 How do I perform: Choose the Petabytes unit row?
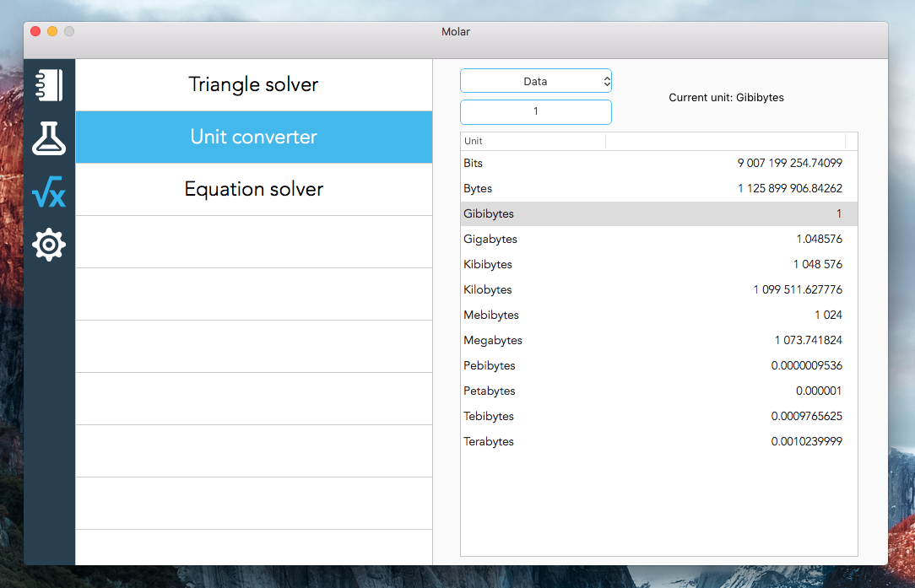pyautogui.click(x=658, y=391)
